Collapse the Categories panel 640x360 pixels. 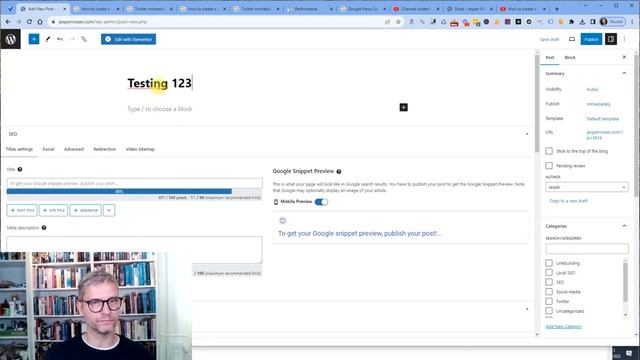coord(624,226)
